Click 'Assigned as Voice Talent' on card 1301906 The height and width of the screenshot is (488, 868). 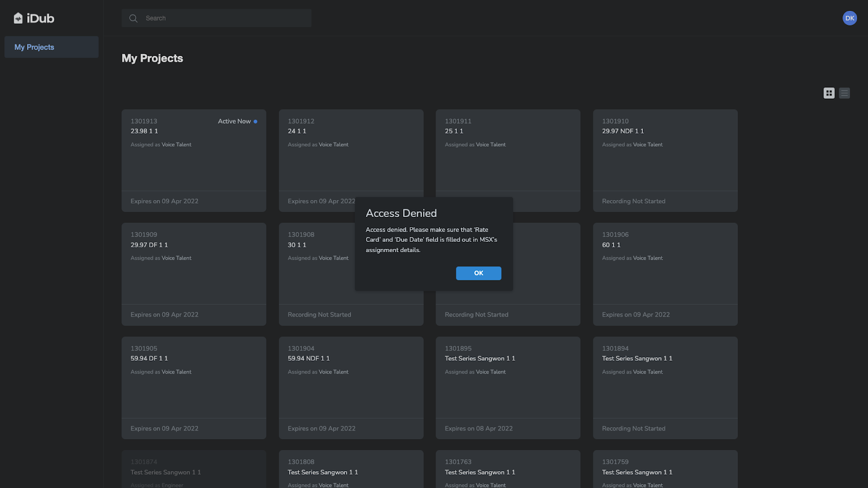point(633,258)
